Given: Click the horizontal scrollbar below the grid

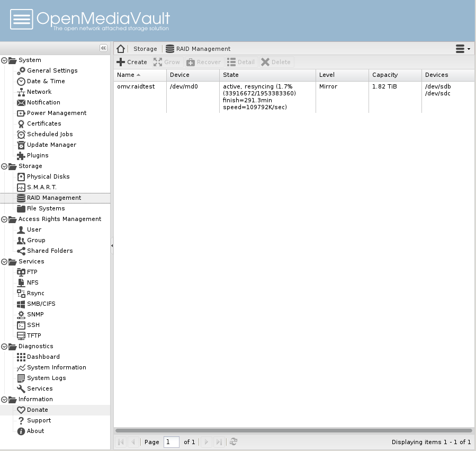Looking at the screenshot, I should tap(293, 430).
